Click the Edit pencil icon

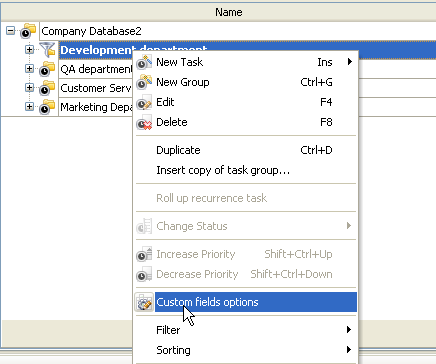pyautogui.click(x=144, y=103)
